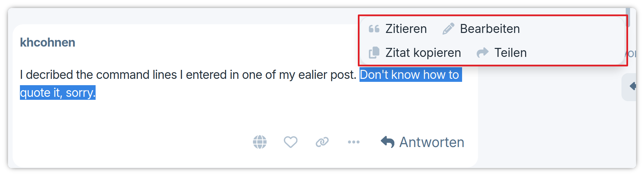
Task: Click the reply arrow icon beside Antworten
Action: point(387,142)
